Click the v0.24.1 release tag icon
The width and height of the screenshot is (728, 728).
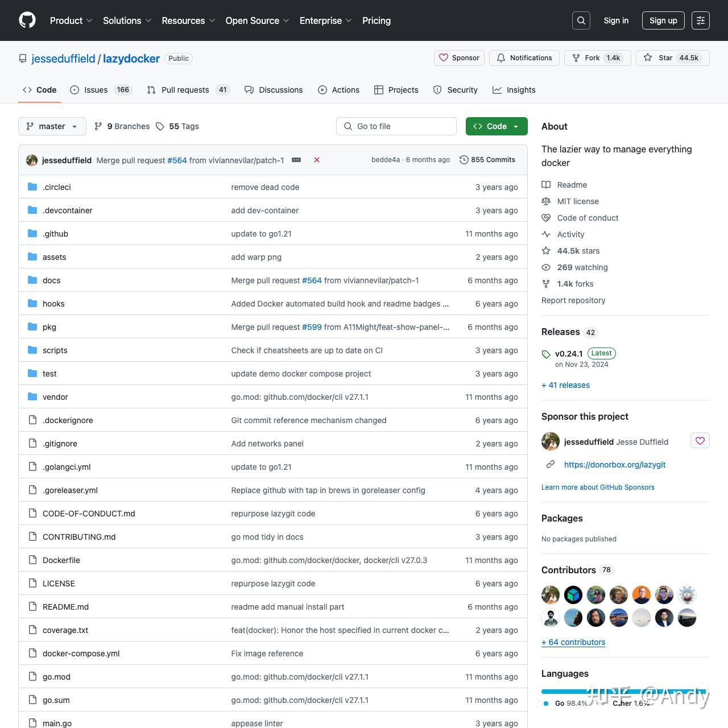[x=546, y=354]
